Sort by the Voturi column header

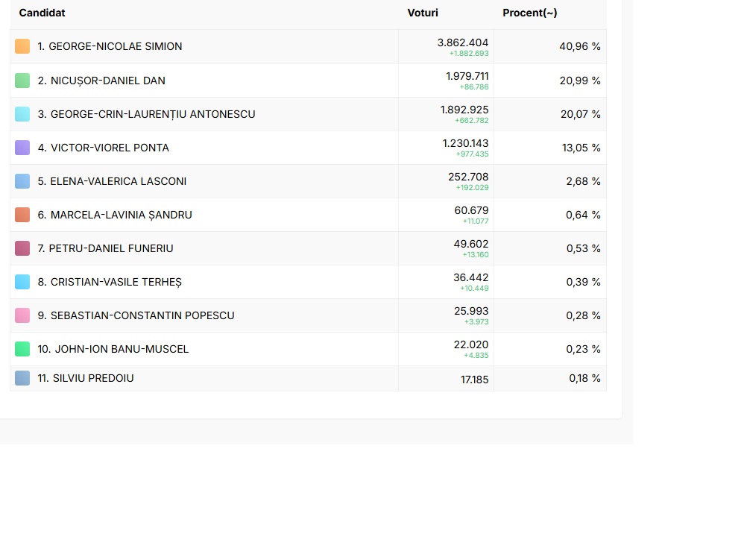[x=423, y=13]
